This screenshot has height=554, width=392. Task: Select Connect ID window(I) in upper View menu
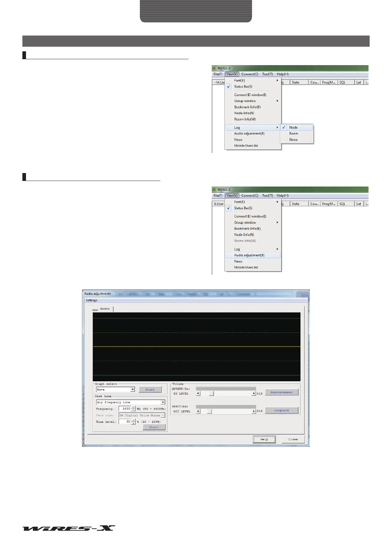click(253, 95)
